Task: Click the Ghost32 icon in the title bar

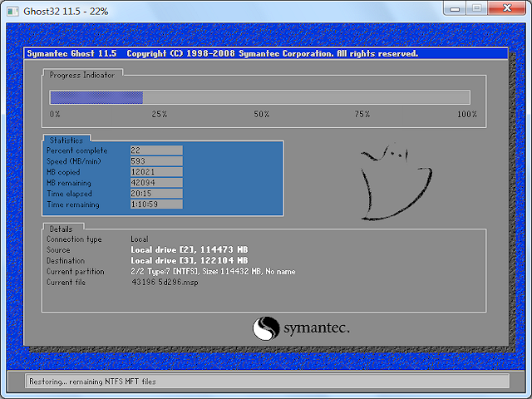Action: point(11,8)
